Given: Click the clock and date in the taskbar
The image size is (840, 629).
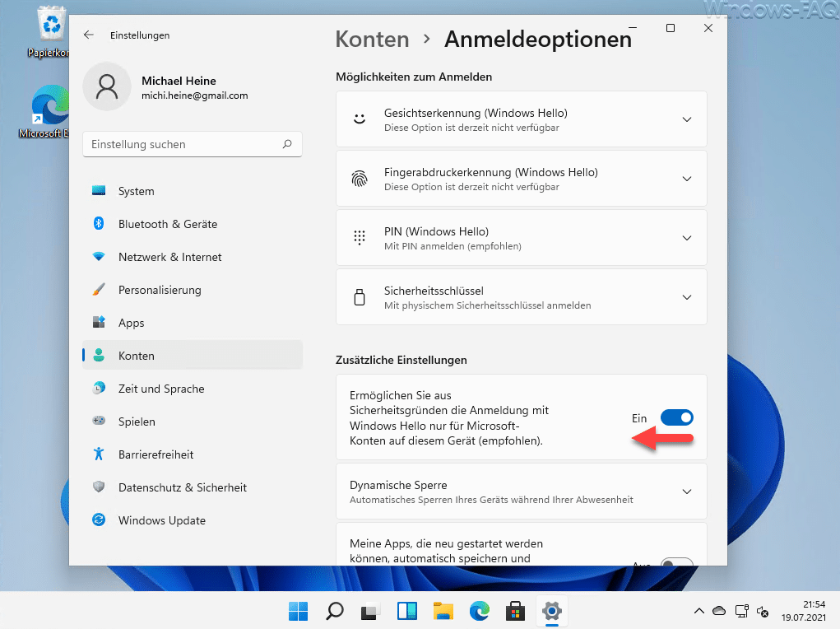Looking at the screenshot, I should click(x=803, y=611).
